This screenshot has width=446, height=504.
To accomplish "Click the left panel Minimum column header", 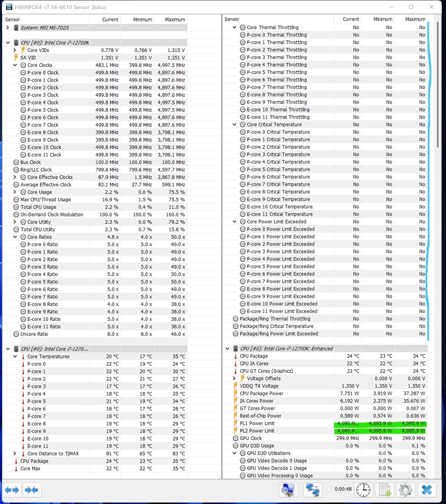I will click(138, 19).
